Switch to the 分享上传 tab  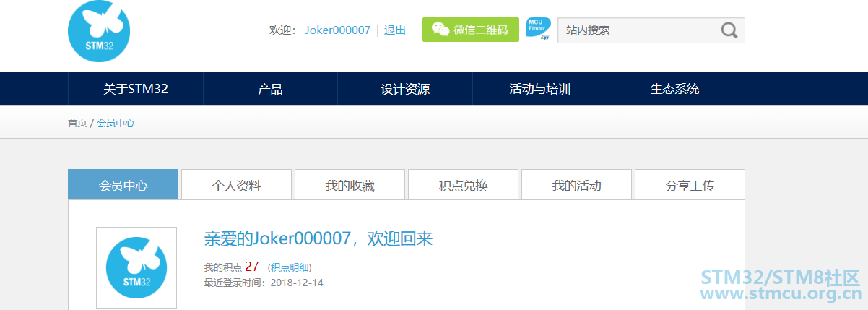(x=690, y=185)
